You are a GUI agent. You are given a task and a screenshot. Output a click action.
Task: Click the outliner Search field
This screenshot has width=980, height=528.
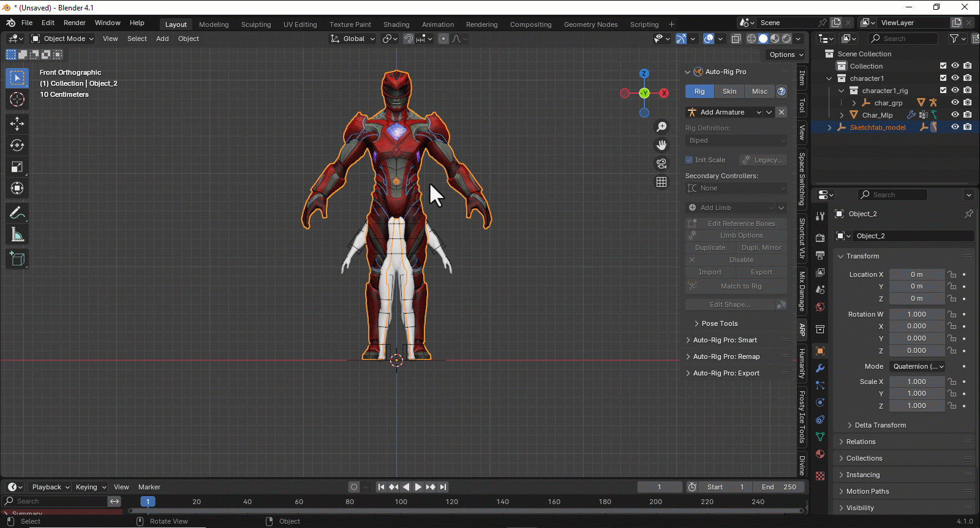pyautogui.click(x=904, y=39)
